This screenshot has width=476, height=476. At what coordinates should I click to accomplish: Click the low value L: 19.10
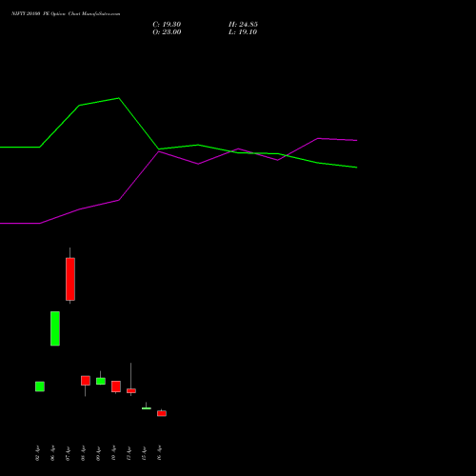[243, 32]
